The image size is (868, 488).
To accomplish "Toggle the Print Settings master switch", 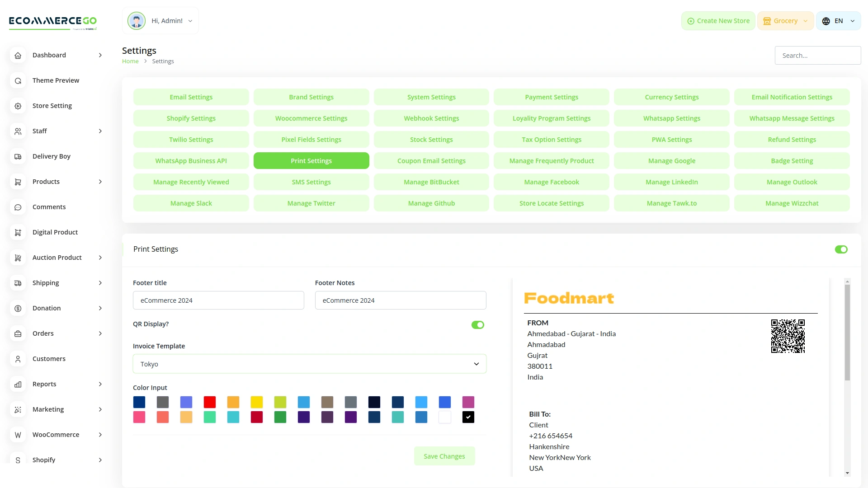I will 841,249.
